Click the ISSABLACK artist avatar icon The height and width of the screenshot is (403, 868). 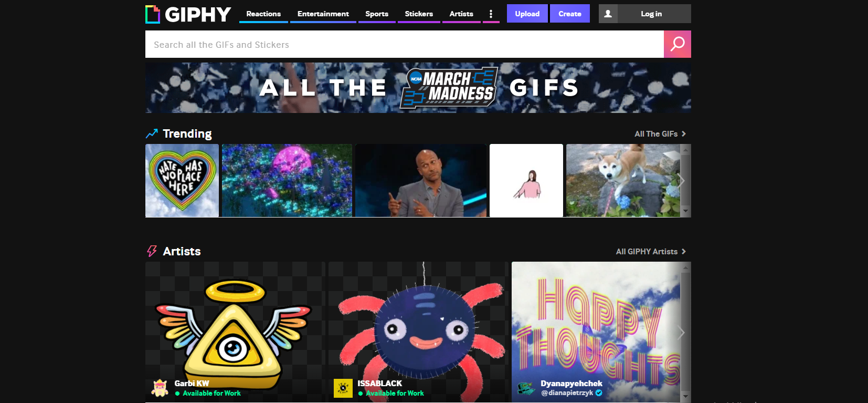pyautogui.click(x=343, y=388)
